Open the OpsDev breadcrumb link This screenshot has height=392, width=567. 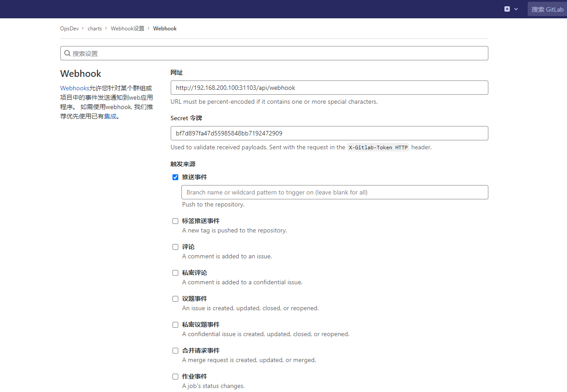coord(69,29)
